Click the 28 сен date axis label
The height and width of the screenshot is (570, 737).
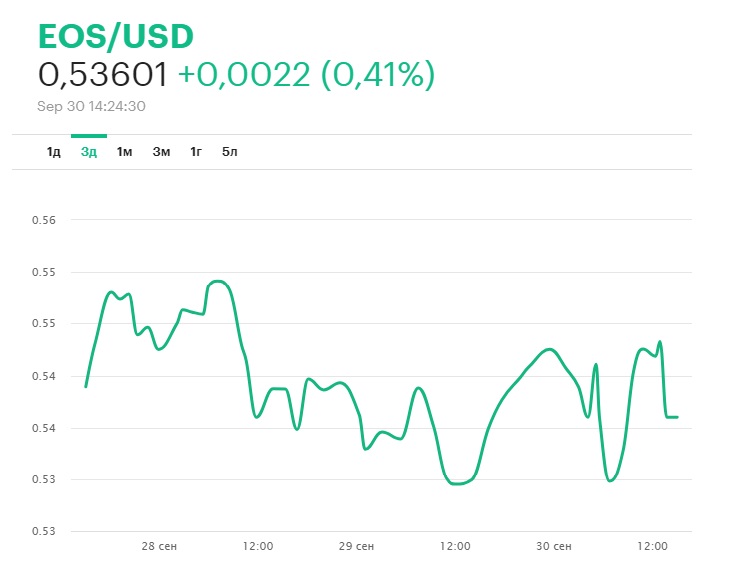tap(159, 546)
